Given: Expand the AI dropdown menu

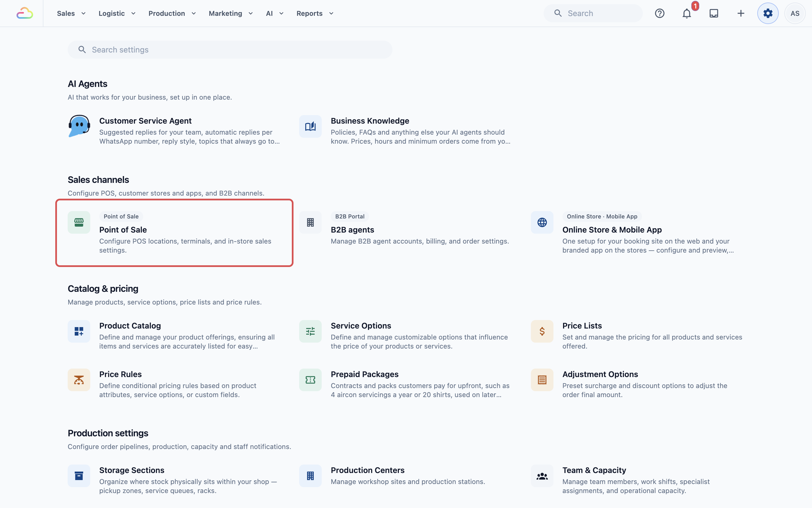Looking at the screenshot, I should point(275,14).
